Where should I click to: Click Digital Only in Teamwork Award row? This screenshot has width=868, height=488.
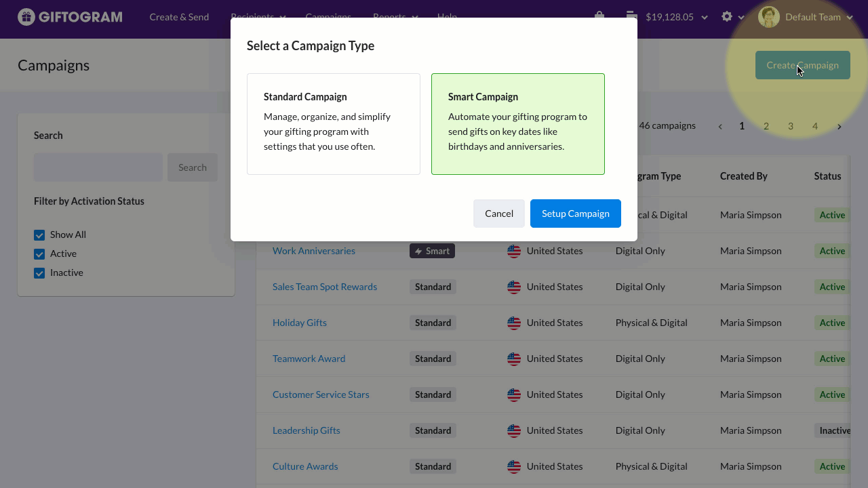click(640, 359)
